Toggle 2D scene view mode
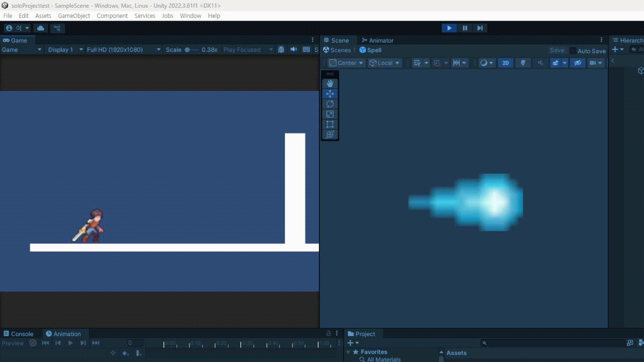Screen dimensions: 644x362 point(505,63)
